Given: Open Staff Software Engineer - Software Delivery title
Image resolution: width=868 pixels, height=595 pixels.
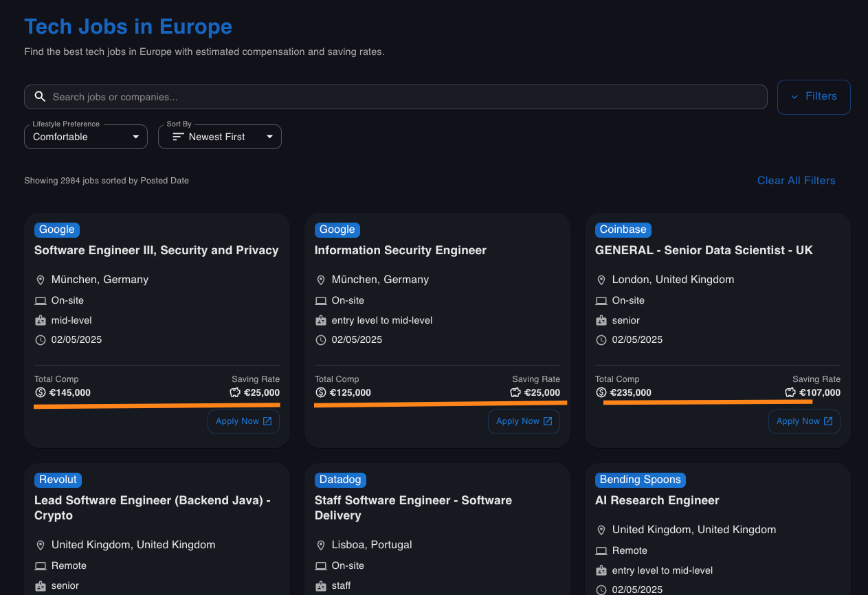Looking at the screenshot, I should point(413,508).
